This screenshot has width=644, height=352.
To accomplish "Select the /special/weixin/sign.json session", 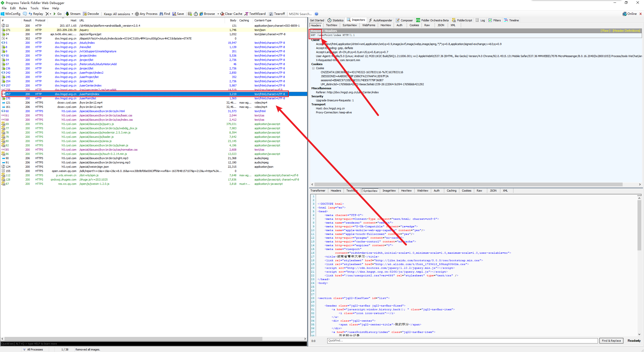I will (153, 167).
